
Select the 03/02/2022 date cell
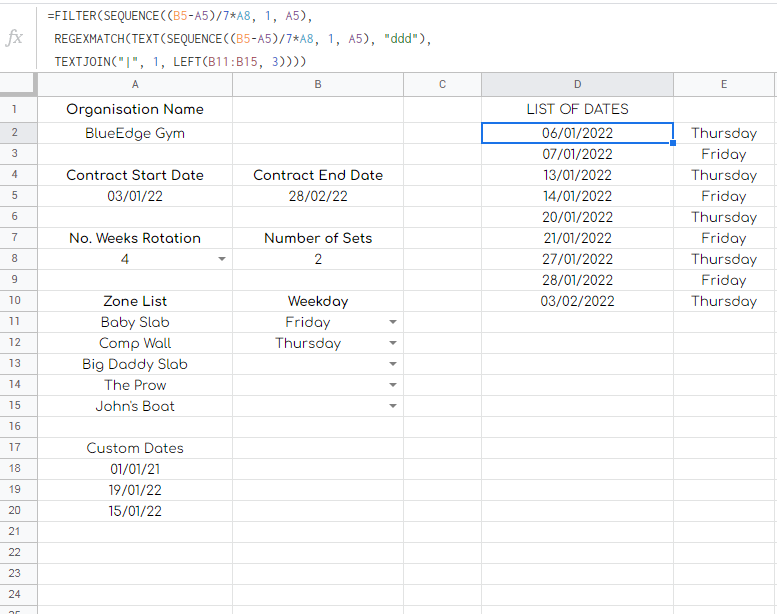click(577, 301)
